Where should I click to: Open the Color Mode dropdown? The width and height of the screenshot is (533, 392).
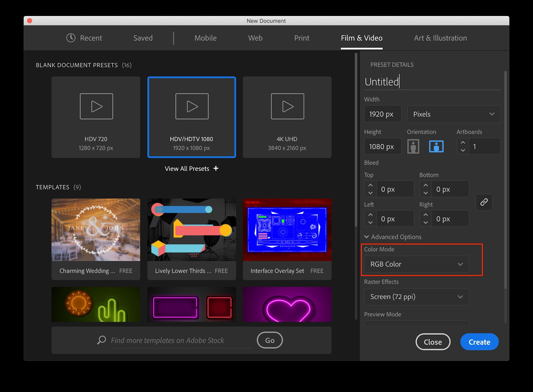coord(416,264)
